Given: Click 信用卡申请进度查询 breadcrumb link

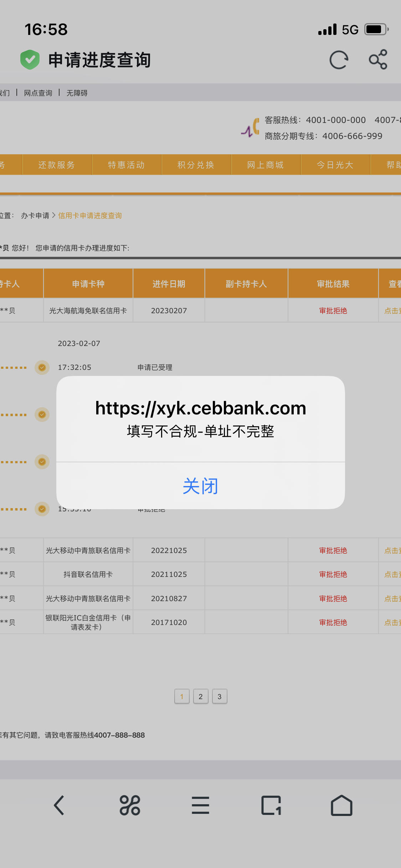Looking at the screenshot, I should tap(90, 216).
